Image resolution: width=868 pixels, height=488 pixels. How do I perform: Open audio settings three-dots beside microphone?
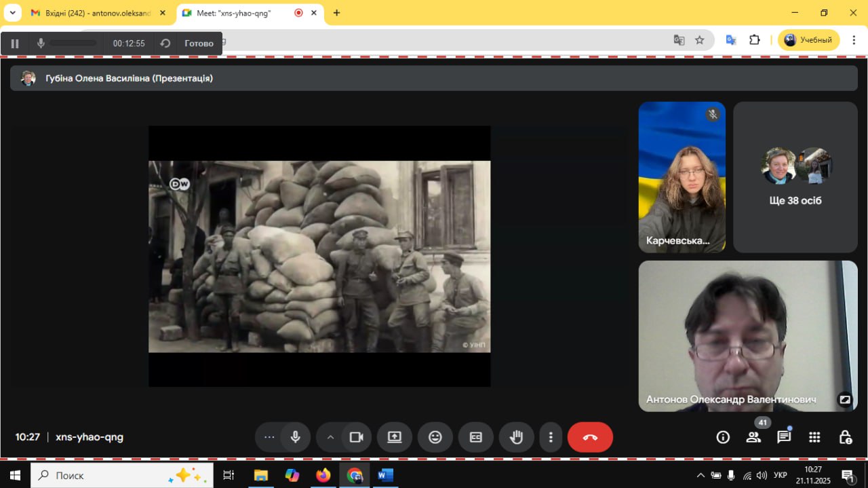pyautogui.click(x=269, y=437)
